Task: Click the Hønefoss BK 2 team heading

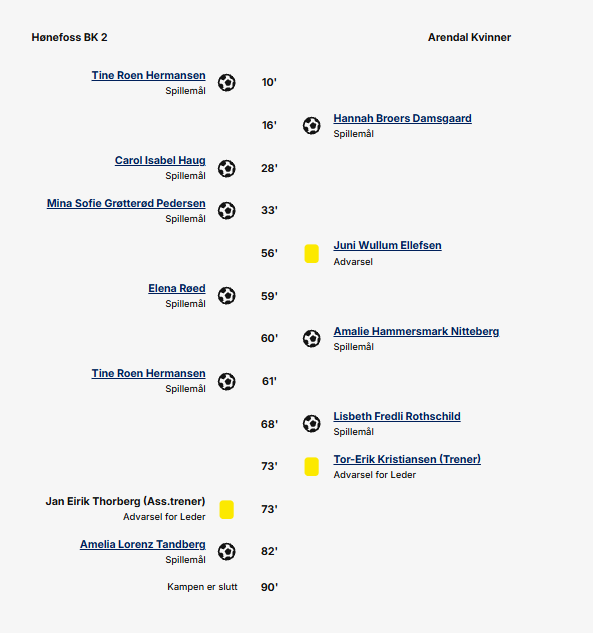Action: (x=69, y=38)
